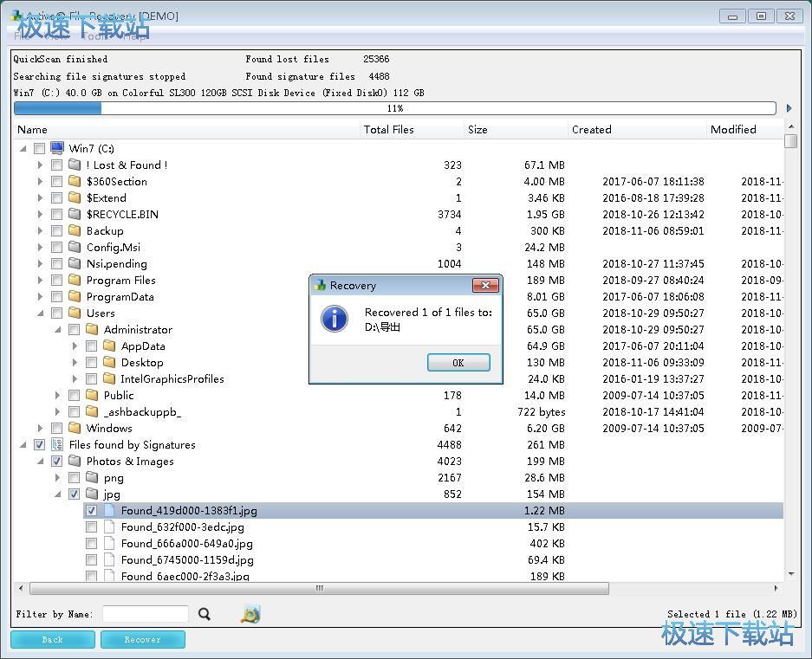Click the Photos & Images folder icon

pyautogui.click(x=75, y=461)
